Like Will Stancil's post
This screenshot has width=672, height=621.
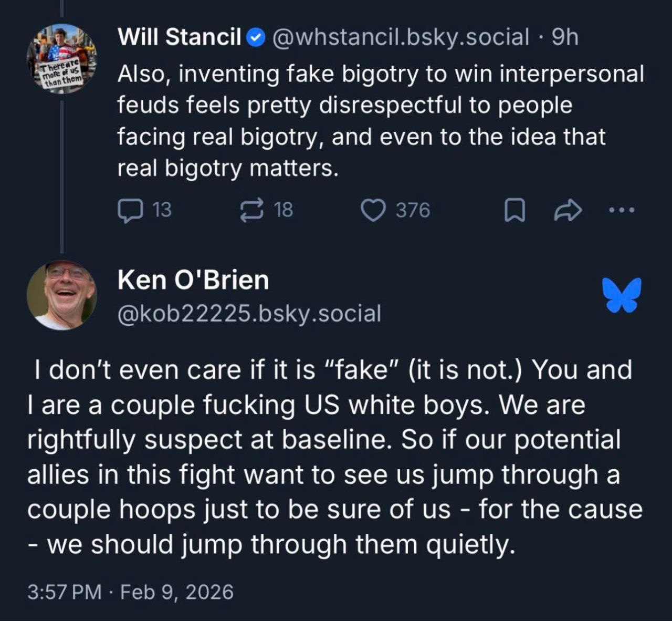[x=374, y=210]
